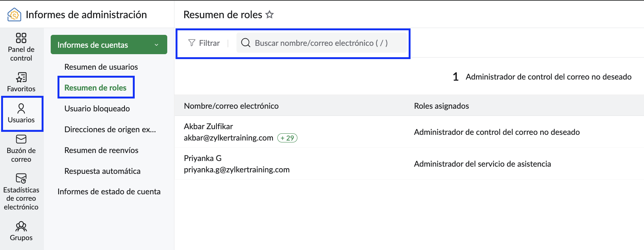Open the Resumen de usuarios report
The height and width of the screenshot is (250, 644).
click(101, 67)
